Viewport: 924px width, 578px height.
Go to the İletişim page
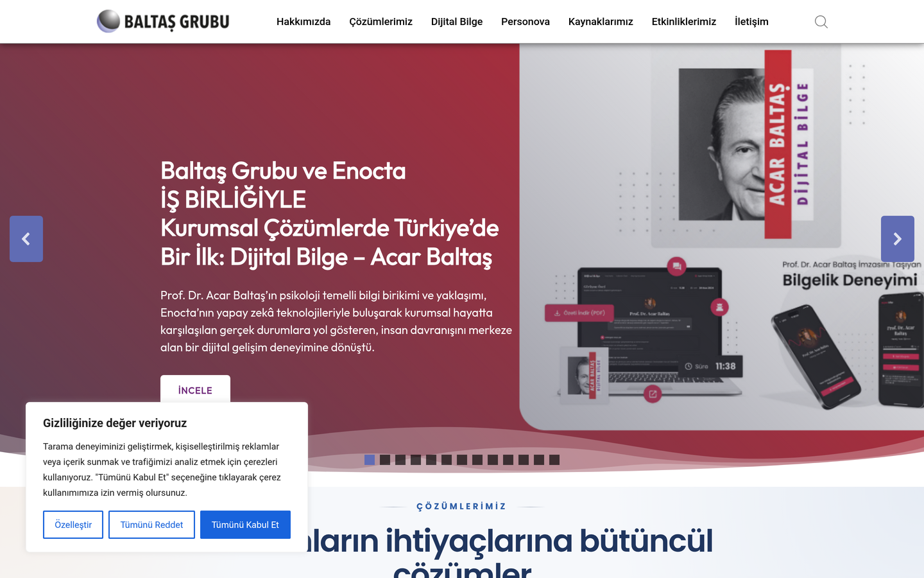pos(751,22)
